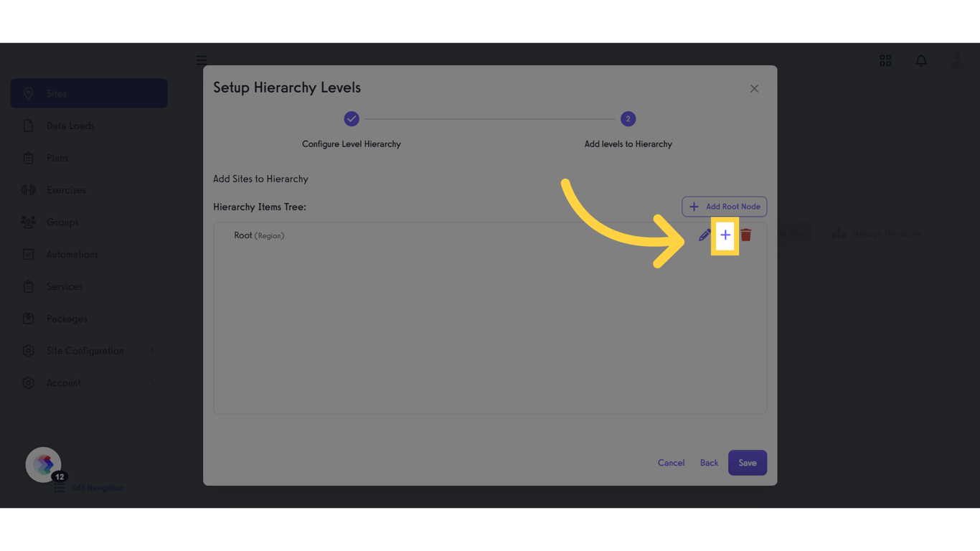This screenshot has width=980, height=551.
Task: Select the Root (Region) tree item
Action: tap(259, 235)
